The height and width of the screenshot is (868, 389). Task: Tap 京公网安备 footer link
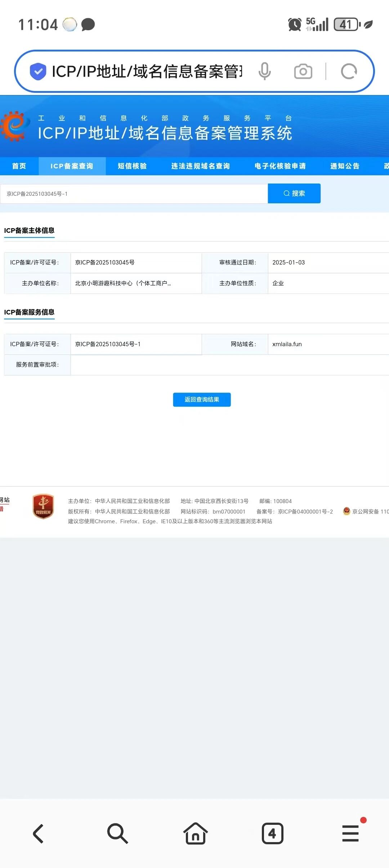(370, 511)
